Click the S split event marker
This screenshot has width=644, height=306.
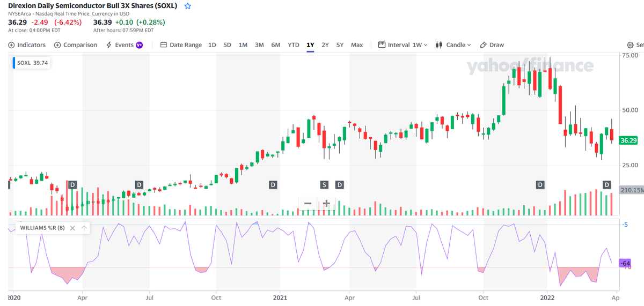(324, 184)
